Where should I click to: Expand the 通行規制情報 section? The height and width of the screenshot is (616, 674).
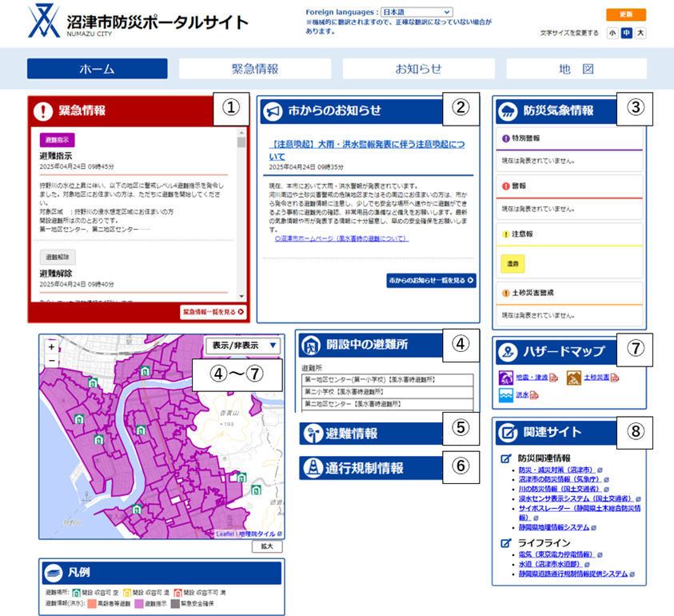pyautogui.click(x=369, y=468)
